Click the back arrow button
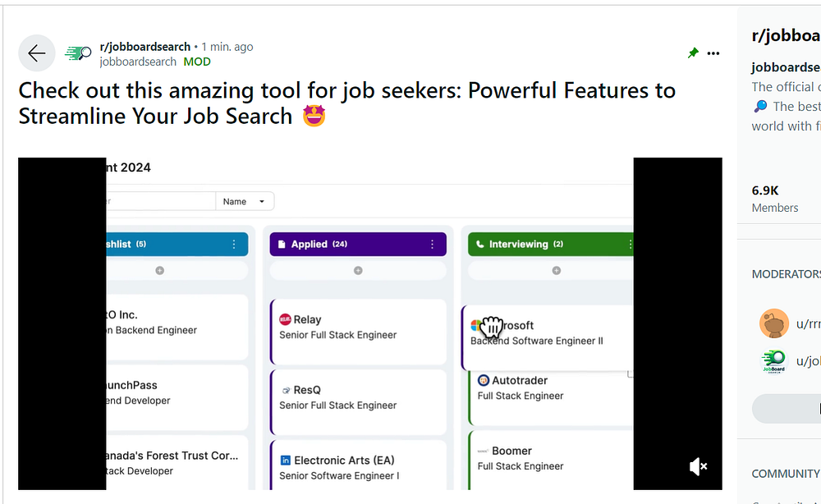The width and height of the screenshot is (821, 504). 36,53
